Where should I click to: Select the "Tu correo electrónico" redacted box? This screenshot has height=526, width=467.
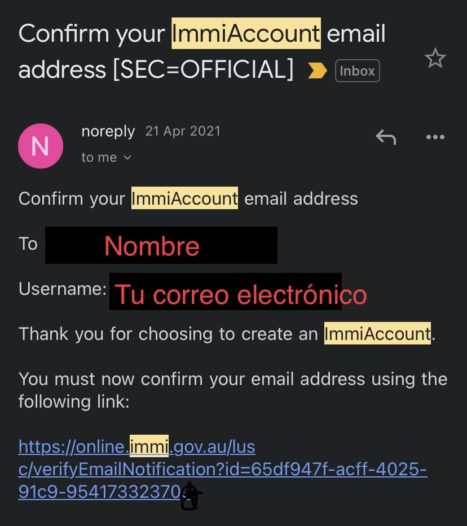238,293
